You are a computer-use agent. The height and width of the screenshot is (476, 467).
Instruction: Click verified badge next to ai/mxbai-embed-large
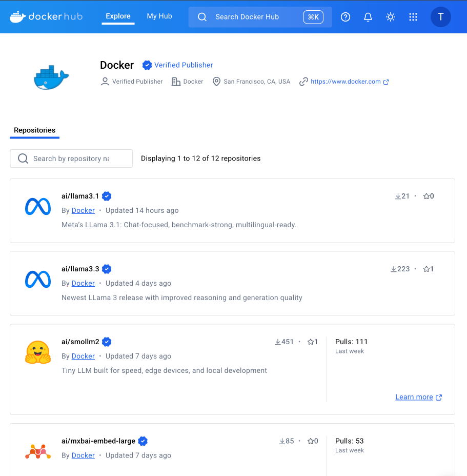(143, 441)
